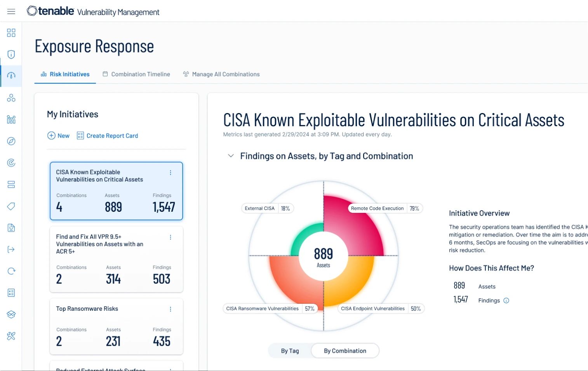The image size is (588, 371).
Task: Click the tag icon in the sidebar
Action: tap(11, 206)
